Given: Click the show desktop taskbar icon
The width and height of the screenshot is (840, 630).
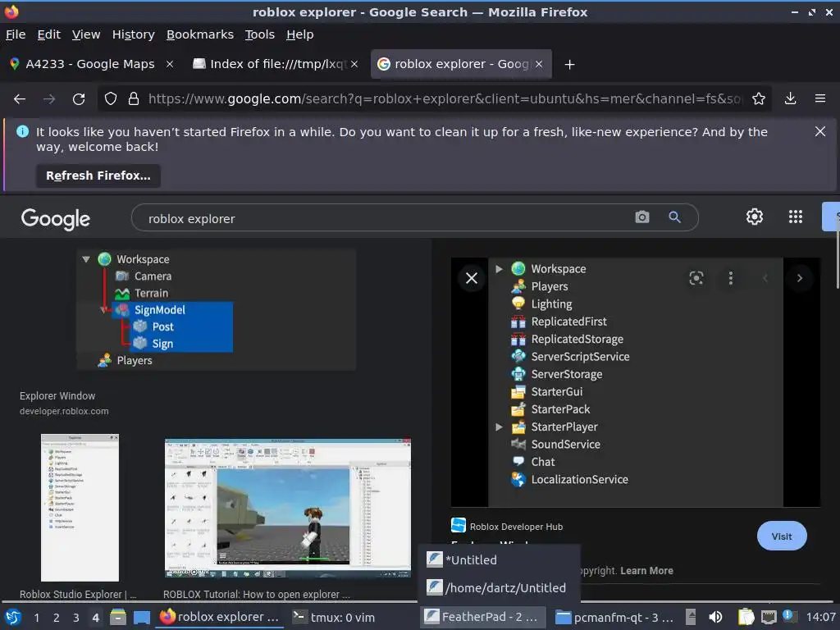Looking at the screenshot, I should (x=141, y=617).
